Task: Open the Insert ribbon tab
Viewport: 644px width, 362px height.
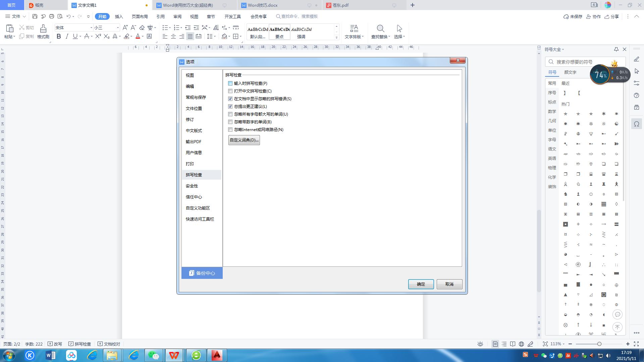Action: pyautogui.click(x=119, y=16)
